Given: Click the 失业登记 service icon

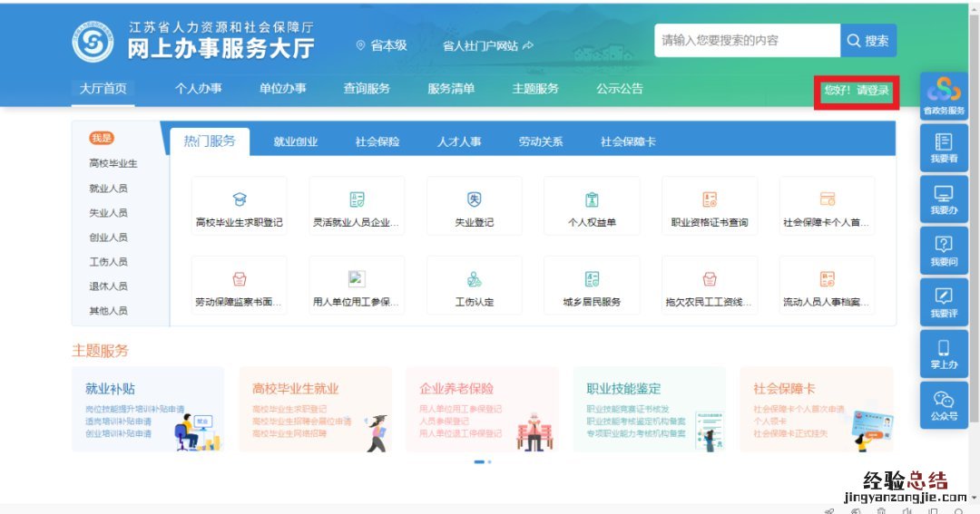Looking at the screenshot, I should (x=474, y=200).
